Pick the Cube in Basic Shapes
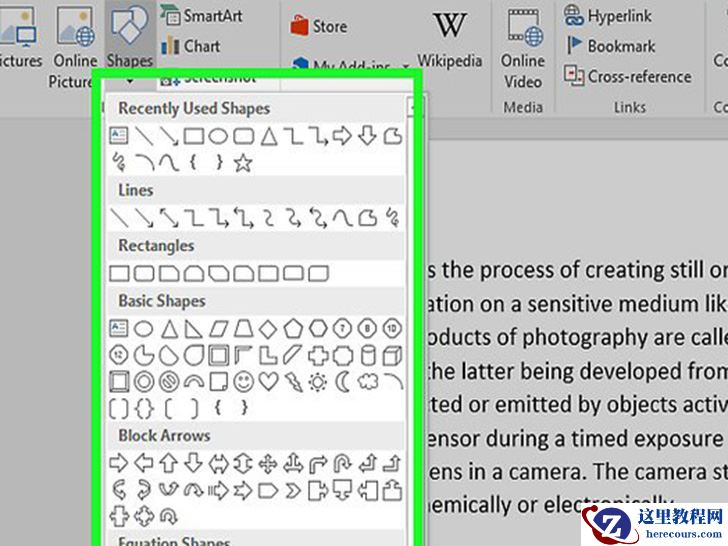Screen dimensions: 728x546 (x=392, y=356)
